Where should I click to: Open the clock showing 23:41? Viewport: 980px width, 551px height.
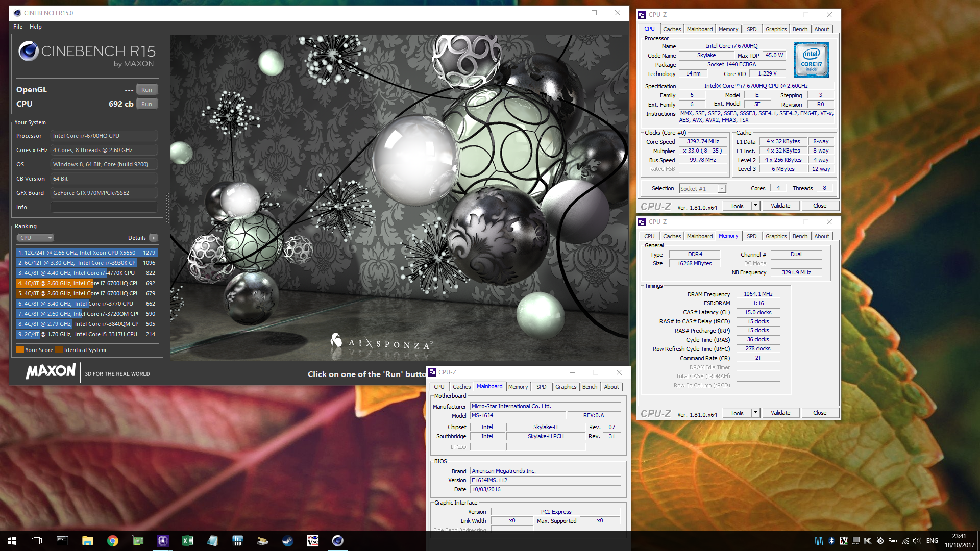[x=959, y=541]
